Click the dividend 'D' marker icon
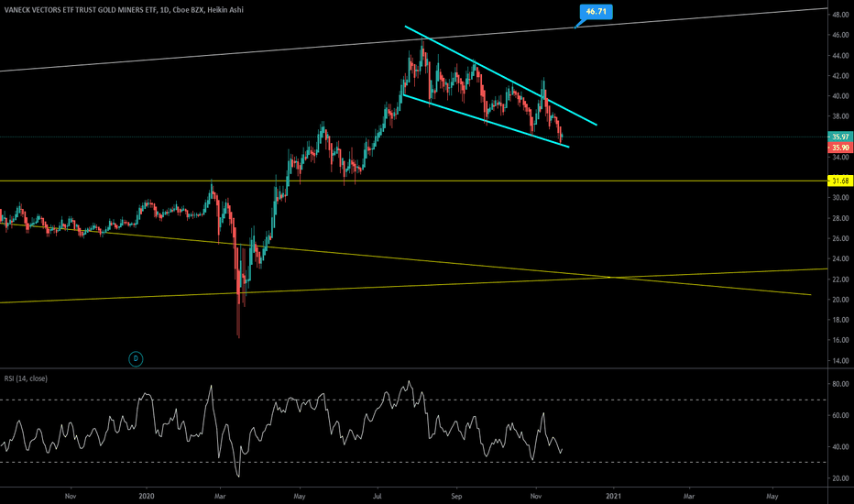Image resolution: width=854 pixels, height=504 pixels. coord(136,358)
